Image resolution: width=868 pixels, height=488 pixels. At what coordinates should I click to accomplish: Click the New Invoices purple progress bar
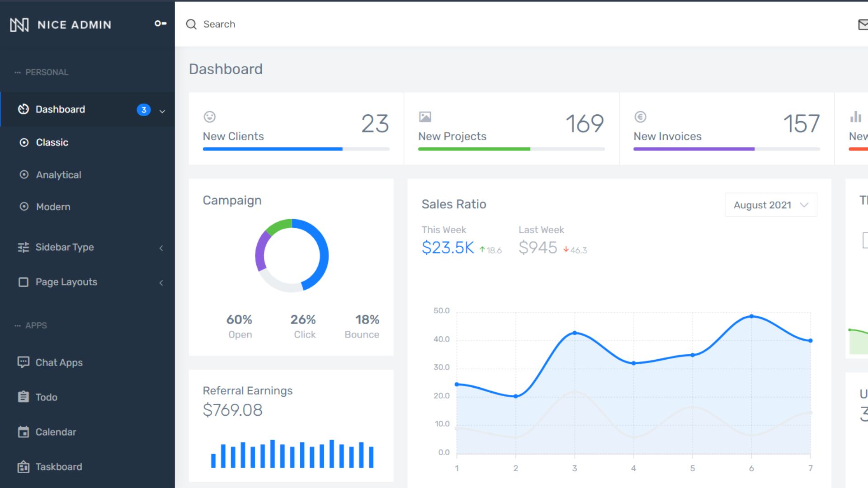coord(694,149)
